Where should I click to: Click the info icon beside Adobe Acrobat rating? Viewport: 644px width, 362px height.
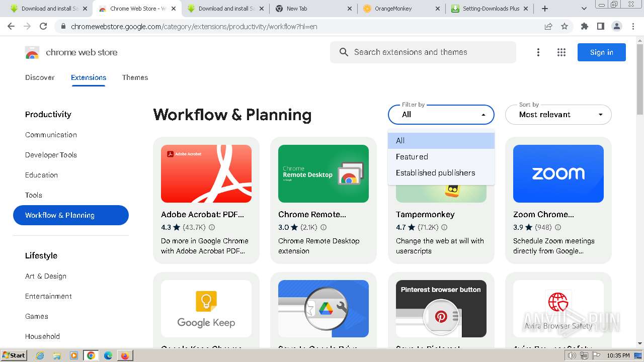point(212,227)
